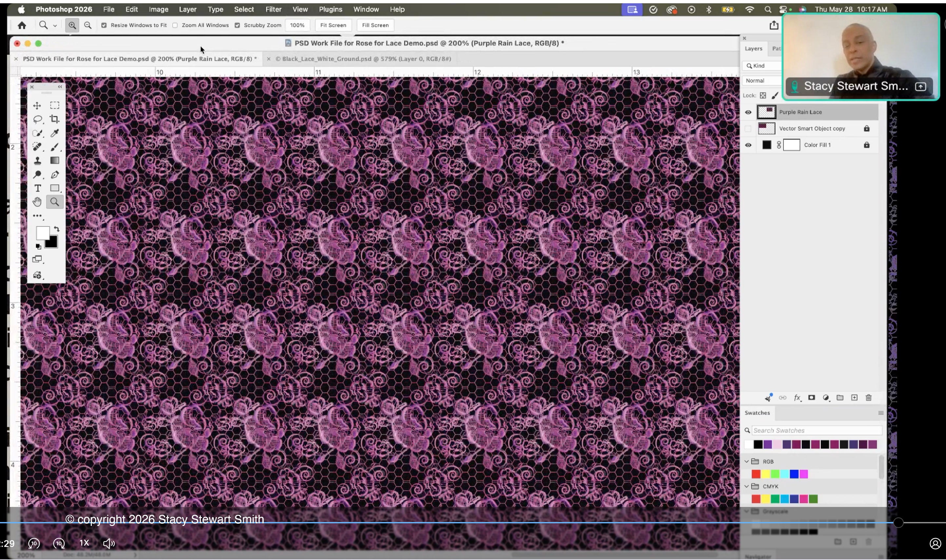The width and height of the screenshot is (946, 560).
Task: Click the Generate Image icon in the toolbox
Action: 37,275
